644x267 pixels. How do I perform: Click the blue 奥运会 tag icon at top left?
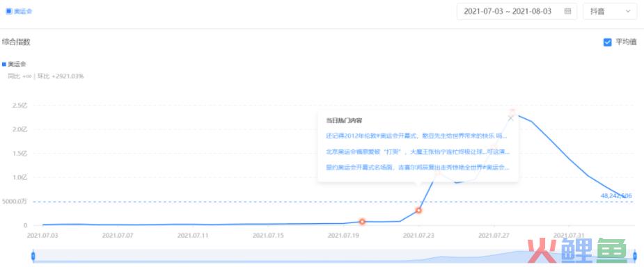point(8,11)
